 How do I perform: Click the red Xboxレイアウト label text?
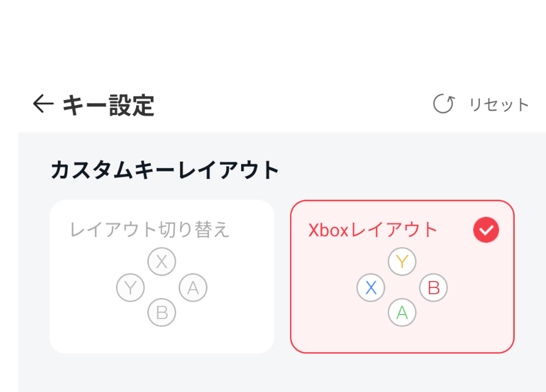[373, 230]
